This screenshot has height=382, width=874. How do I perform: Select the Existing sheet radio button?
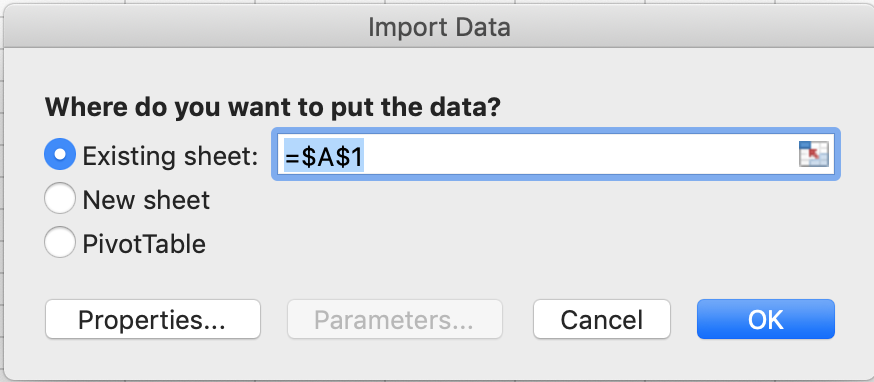60,154
